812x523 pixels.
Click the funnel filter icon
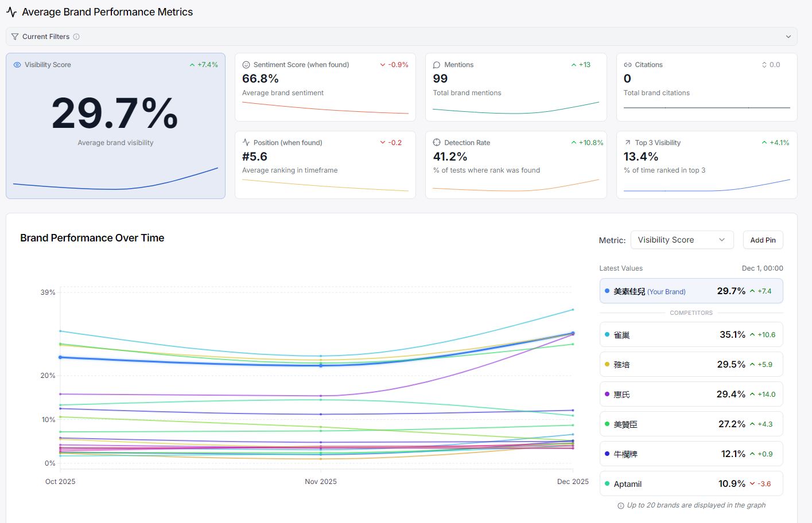click(15, 37)
